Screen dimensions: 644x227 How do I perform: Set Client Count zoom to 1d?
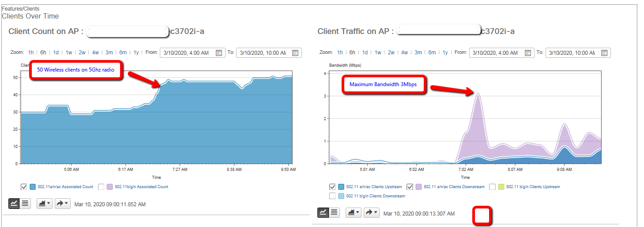pyautogui.click(x=56, y=53)
